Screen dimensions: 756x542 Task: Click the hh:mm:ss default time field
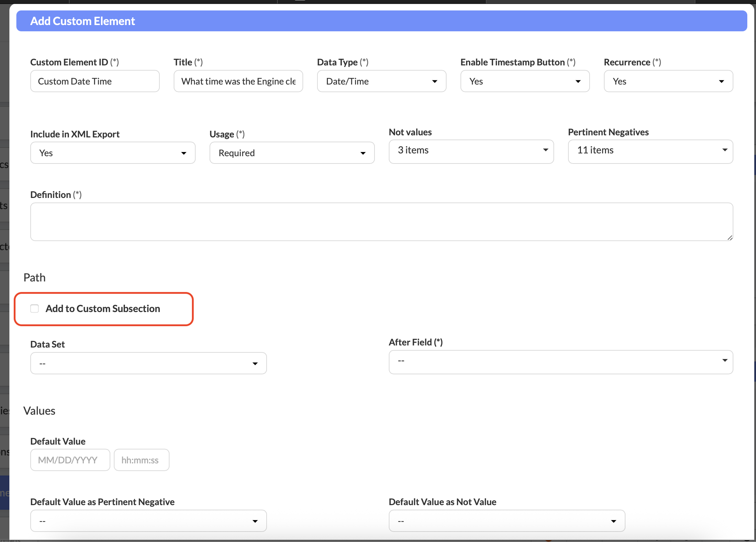(141, 460)
